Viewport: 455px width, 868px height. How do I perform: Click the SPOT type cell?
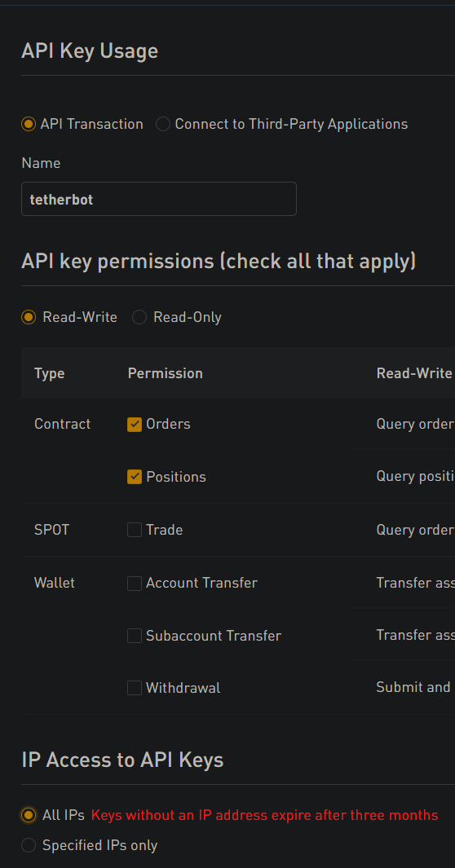pos(51,530)
